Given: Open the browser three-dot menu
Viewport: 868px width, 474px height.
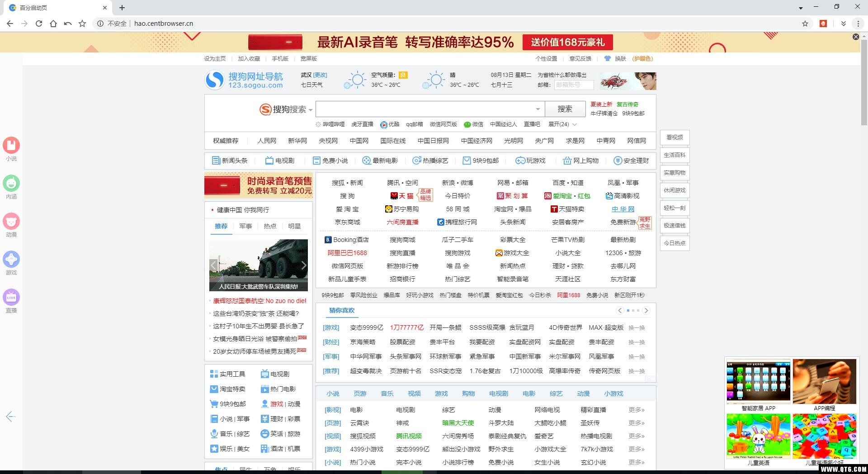Looking at the screenshot, I should [x=858, y=24].
